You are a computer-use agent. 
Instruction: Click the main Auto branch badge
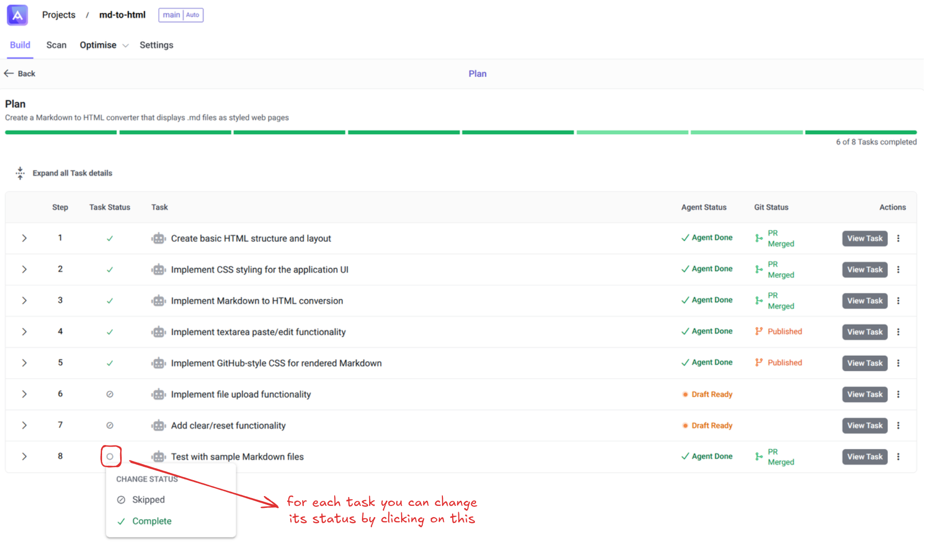point(181,15)
